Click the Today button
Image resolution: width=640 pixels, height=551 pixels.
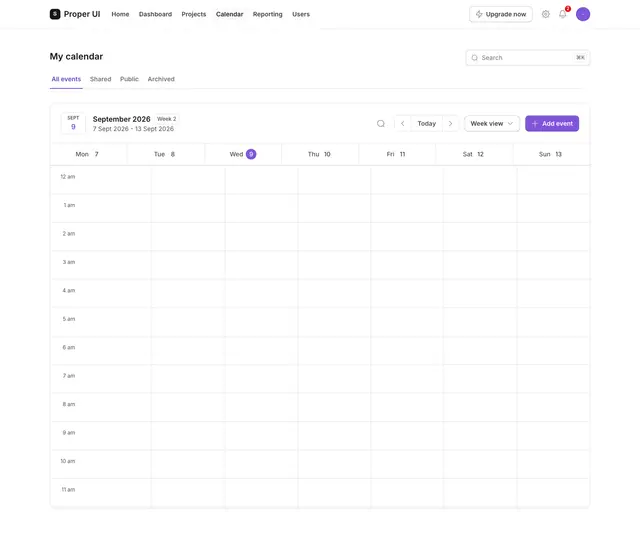427,124
